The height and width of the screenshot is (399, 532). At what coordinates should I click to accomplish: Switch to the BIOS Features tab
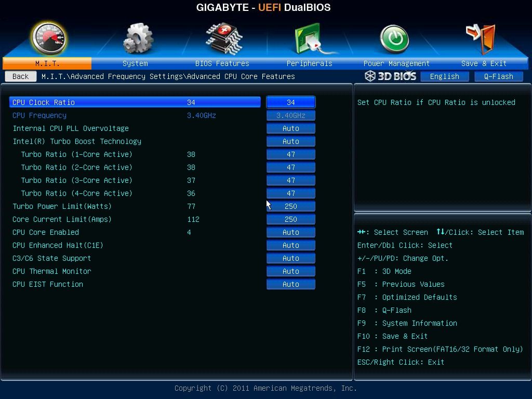[222, 63]
